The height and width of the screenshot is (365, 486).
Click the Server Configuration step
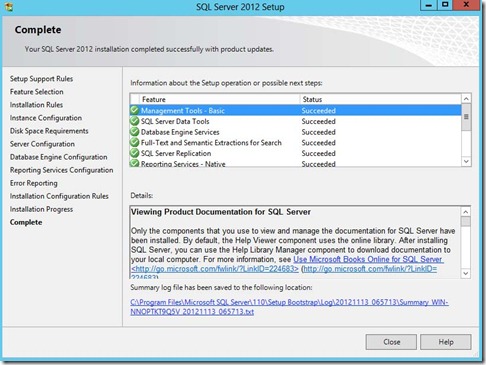42,144
